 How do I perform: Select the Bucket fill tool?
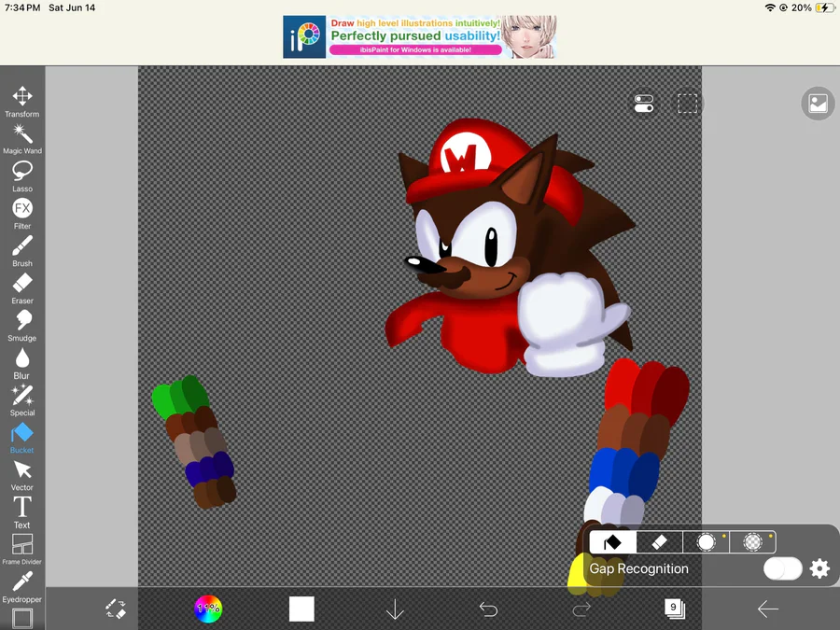[22, 439]
